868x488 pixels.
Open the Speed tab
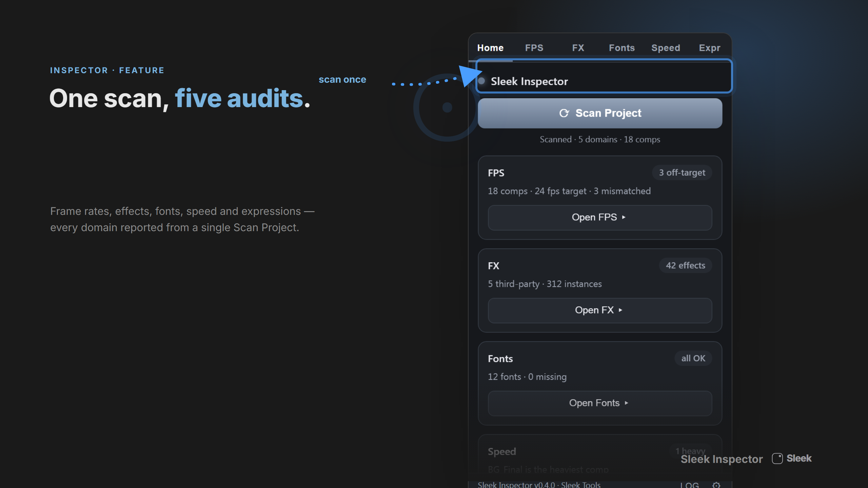[666, 48]
